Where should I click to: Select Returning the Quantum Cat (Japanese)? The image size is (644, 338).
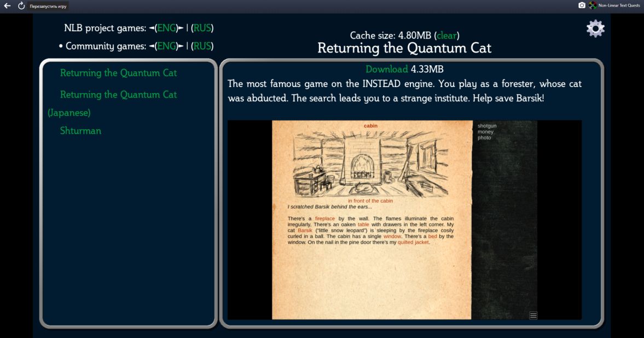pos(112,103)
